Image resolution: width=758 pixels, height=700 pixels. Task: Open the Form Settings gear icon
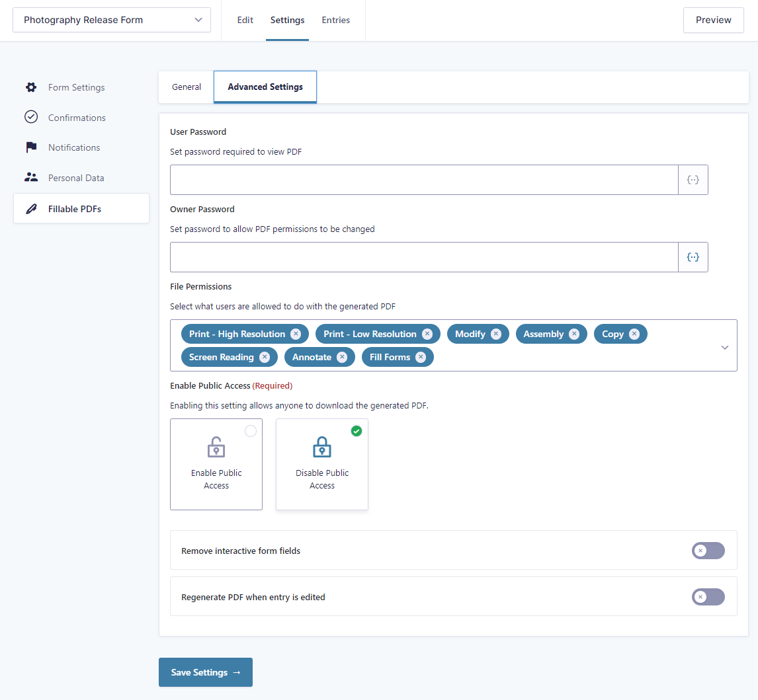[30, 87]
